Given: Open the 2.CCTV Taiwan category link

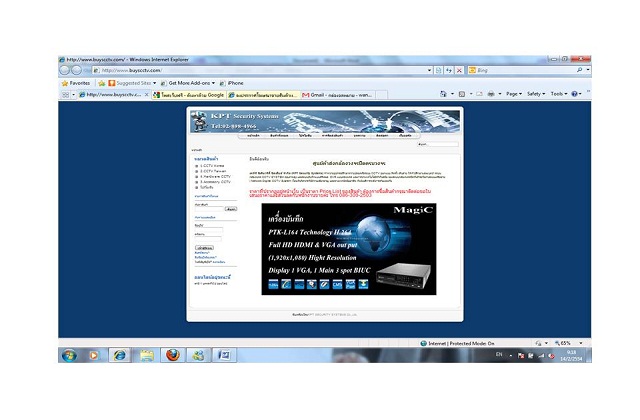Looking at the screenshot, I should (x=213, y=171).
